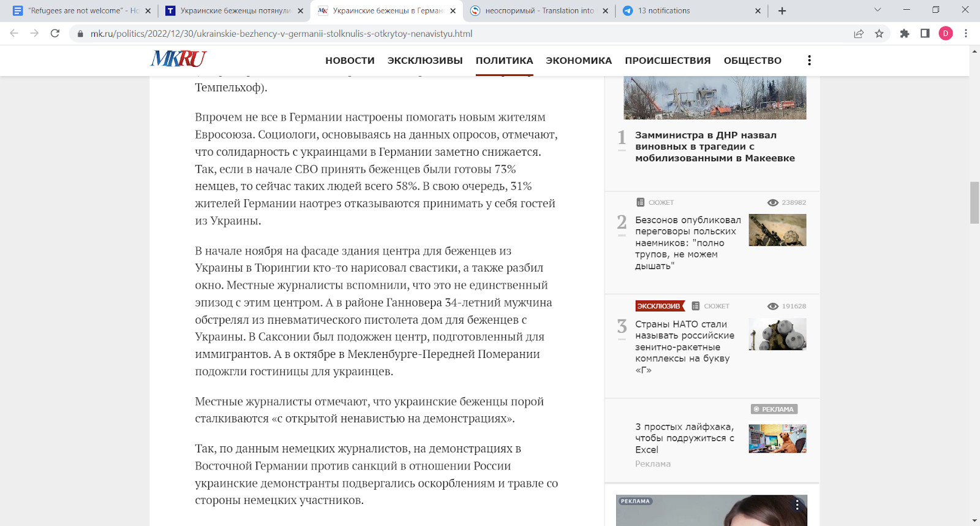Click the browser back arrow
Viewport: 980px width, 526px height.
click(14, 33)
